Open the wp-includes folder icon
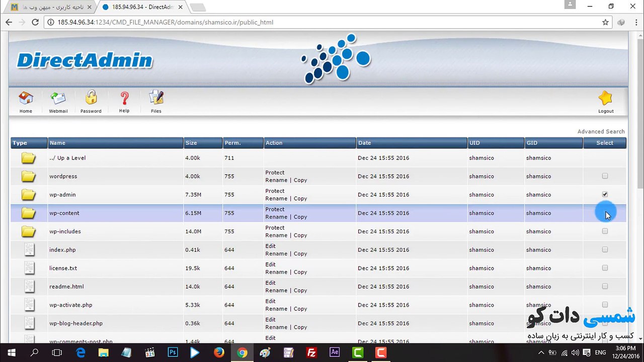Image resolution: width=644 pixels, height=362 pixels. tap(29, 231)
